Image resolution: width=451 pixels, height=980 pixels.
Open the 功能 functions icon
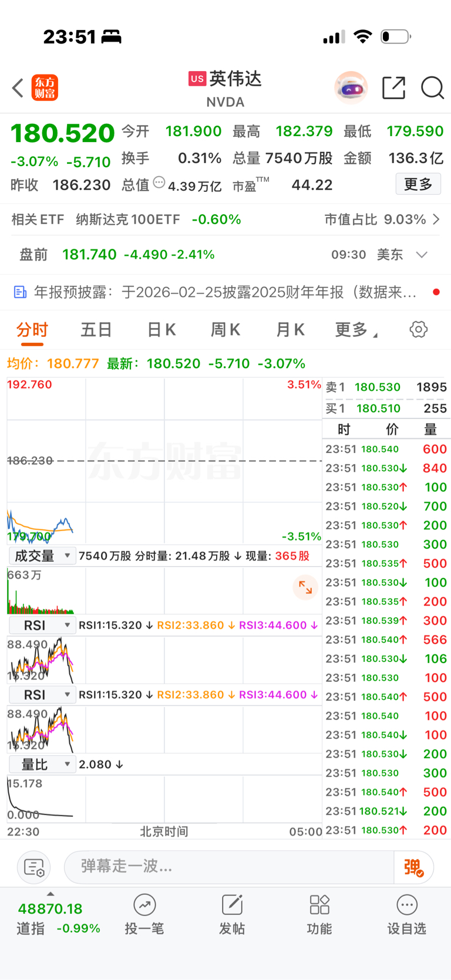click(x=319, y=905)
